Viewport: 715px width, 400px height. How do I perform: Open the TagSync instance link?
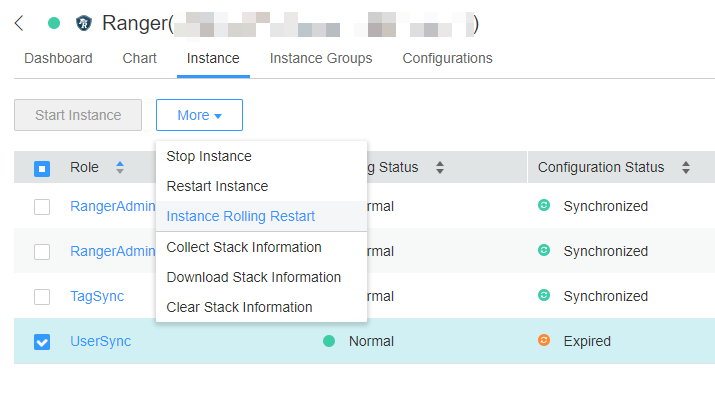[x=97, y=296]
